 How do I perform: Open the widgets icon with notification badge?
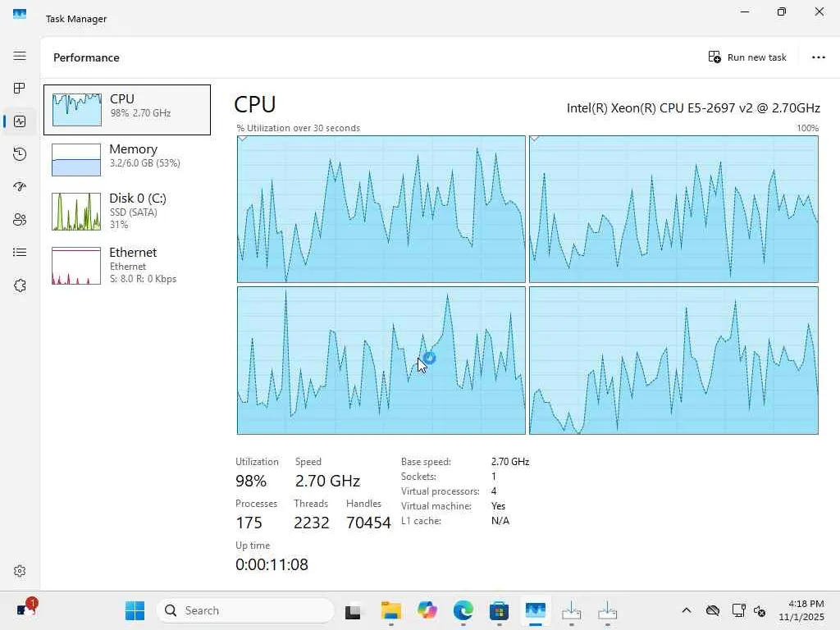click(x=25, y=609)
